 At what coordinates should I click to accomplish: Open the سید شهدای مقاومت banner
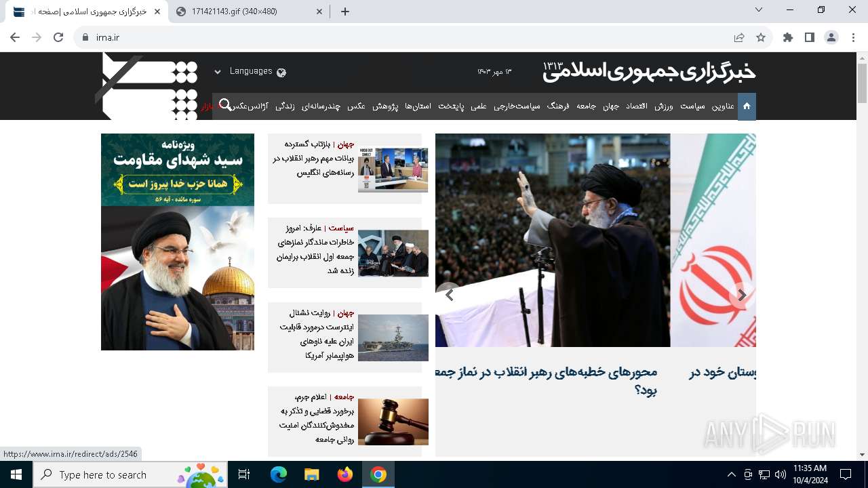(178, 241)
